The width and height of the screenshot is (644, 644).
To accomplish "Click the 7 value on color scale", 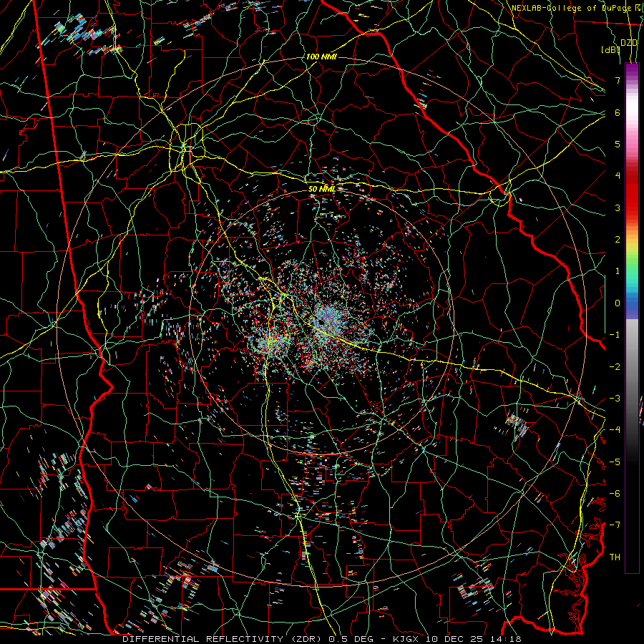I will tap(618, 80).
